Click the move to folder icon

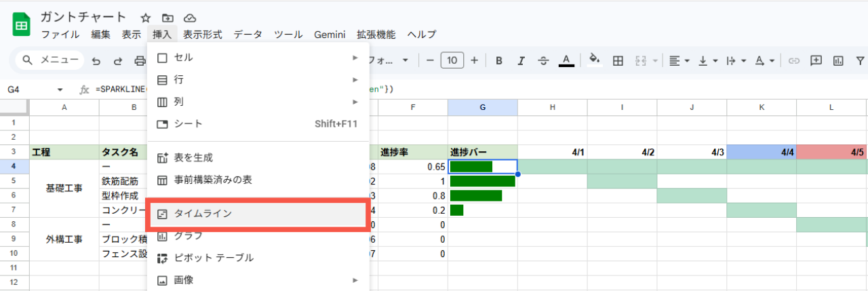167,18
